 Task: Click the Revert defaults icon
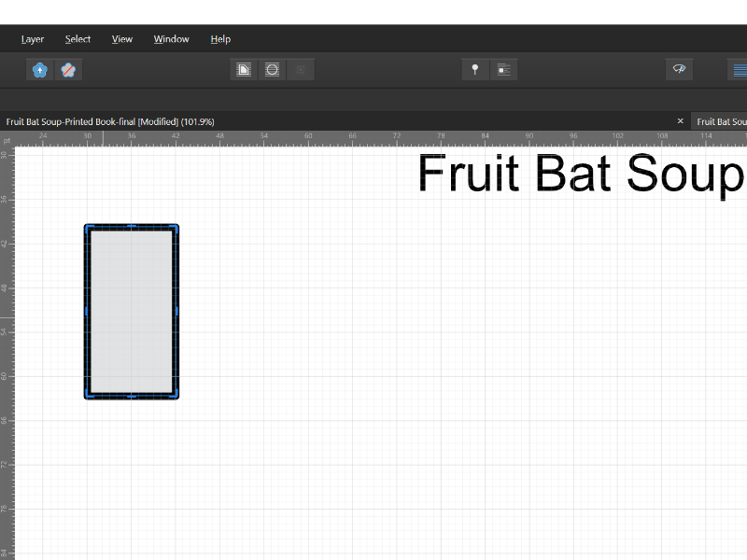(x=68, y=70)
